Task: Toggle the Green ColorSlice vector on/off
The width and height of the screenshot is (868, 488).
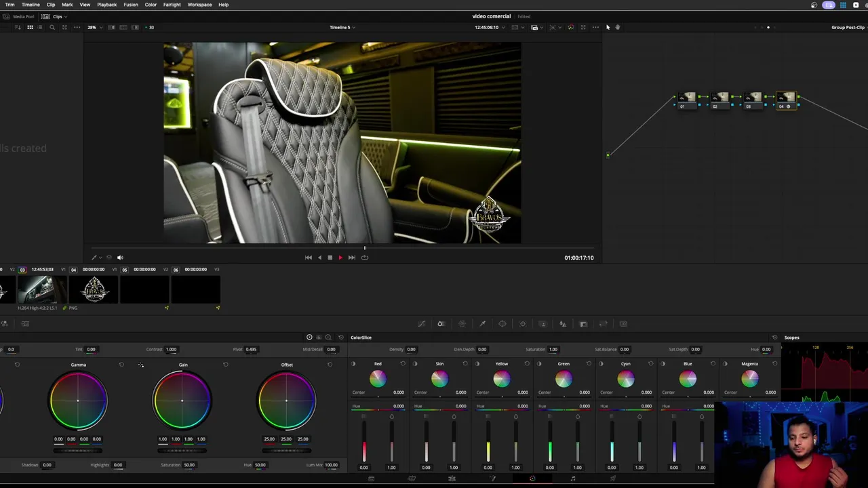Action: pyautogui.click(x=539, y=364)
